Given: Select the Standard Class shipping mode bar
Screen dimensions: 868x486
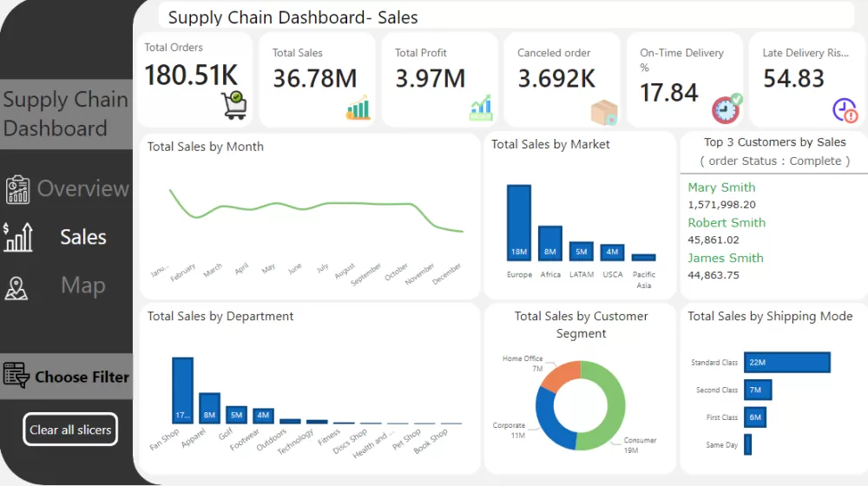Looking at the screenshot, I should pos(786,363).
